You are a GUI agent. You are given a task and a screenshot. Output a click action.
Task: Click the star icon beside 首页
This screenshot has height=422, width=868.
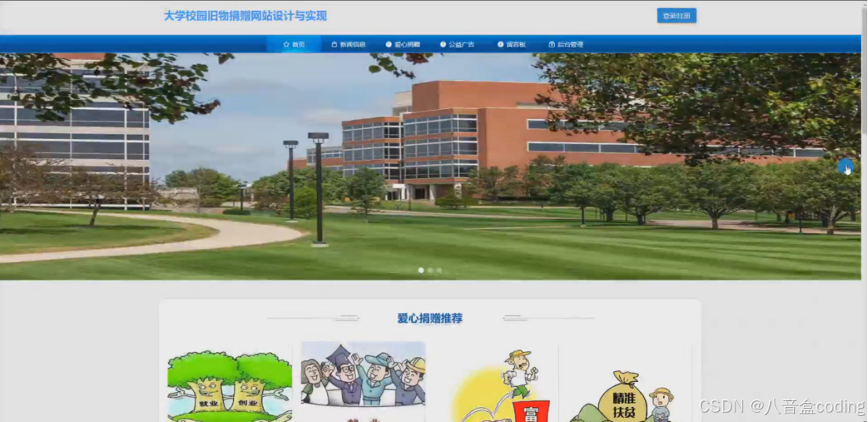coord(286,44)
